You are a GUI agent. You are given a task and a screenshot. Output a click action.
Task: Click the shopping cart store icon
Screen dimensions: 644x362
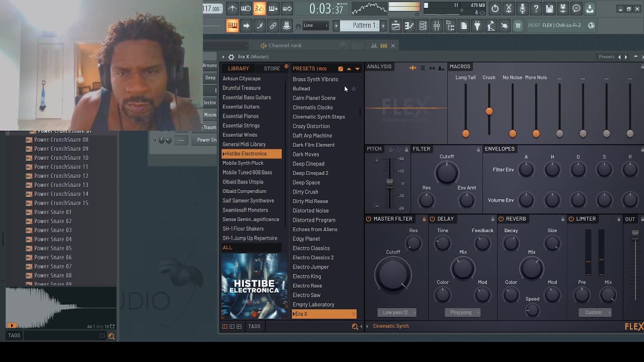click(x=518, y=26)
